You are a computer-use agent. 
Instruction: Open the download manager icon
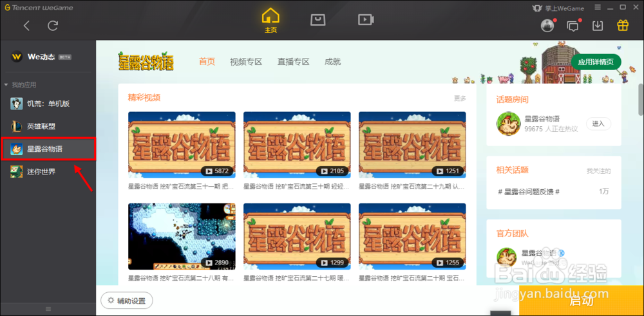coord(598,26)
